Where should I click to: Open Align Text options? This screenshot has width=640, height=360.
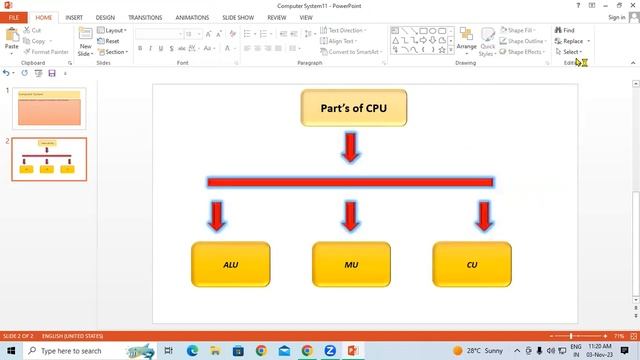pos(338,41)
